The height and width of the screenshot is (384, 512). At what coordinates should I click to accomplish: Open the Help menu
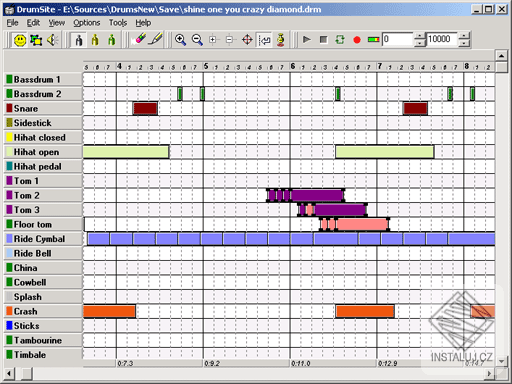pos(143,23)
